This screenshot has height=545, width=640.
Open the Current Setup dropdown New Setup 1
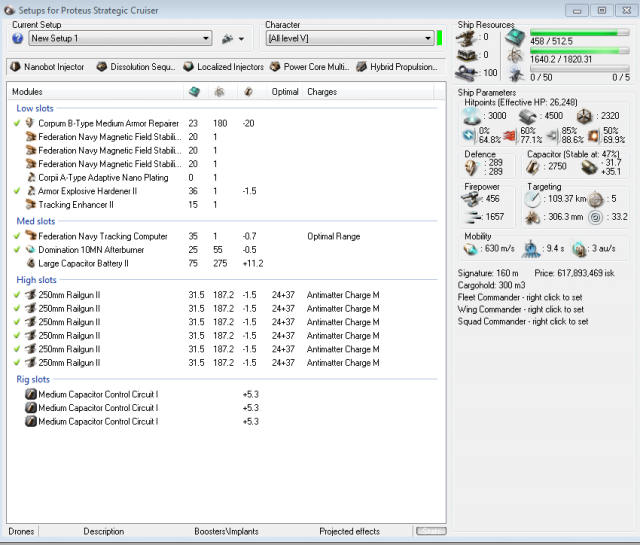pos(120,38)
